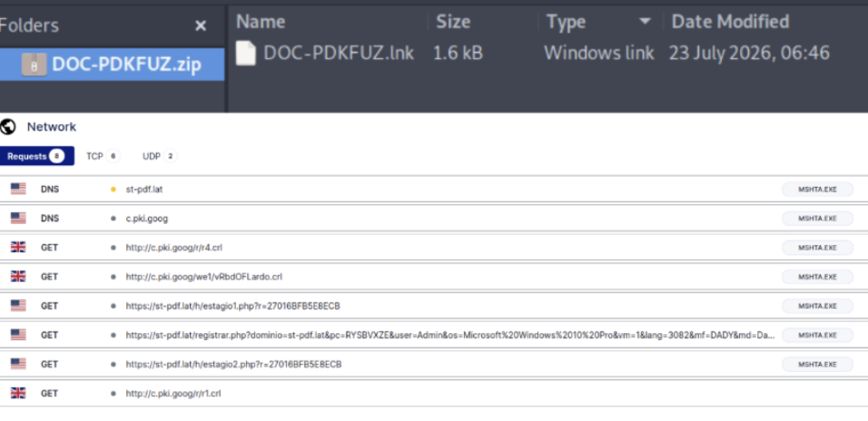This screenshot has width=868, height=421.
Task: Click the DNS label on st-pdf.lat row
Action: point(50,190)
